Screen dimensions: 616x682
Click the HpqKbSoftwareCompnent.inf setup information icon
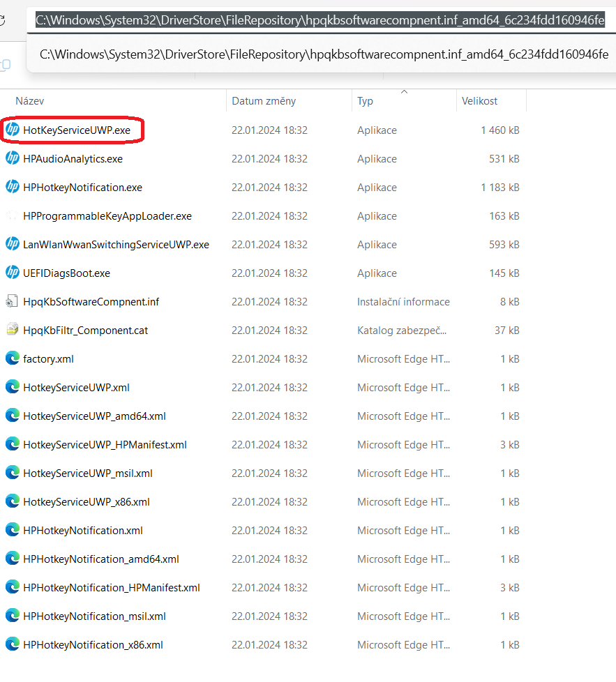pos(12,301)
